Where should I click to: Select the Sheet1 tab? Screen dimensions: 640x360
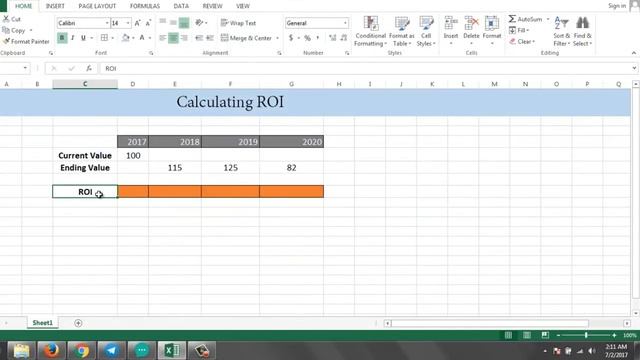[42, 323]
